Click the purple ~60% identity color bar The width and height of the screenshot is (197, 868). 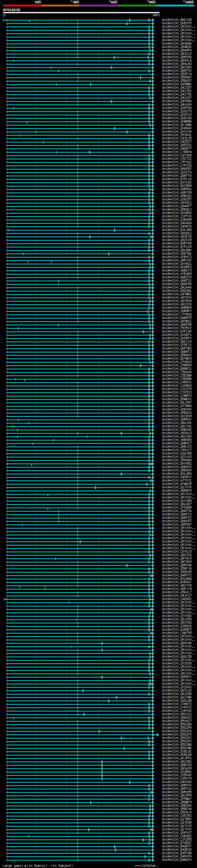[x=99, y=6]
